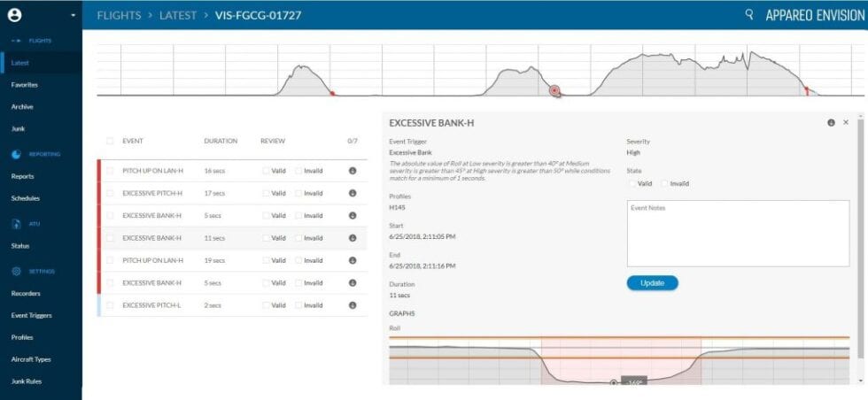Screen dimensions: 868x400
Task: Close the Excessive Bank-H detail panel
Action: tap(846, 122)
